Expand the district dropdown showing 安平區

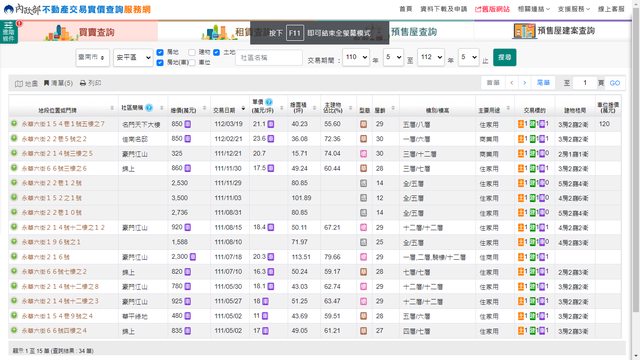(133, 58)
